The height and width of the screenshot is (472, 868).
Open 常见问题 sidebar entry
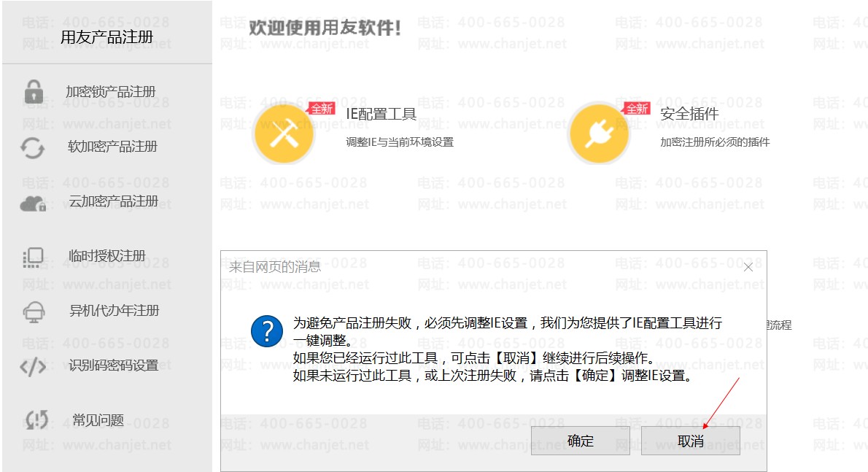[98, 420]
